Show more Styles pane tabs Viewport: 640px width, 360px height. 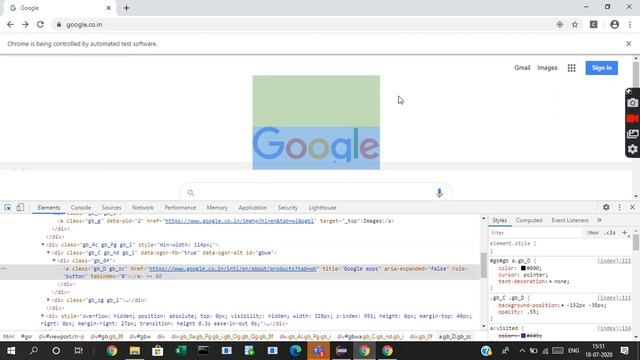click(599, 220)
